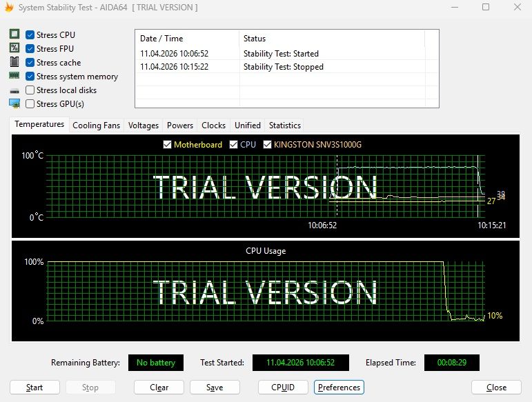Click the 10% CPU usage value label
532x402 pixels.
[495, 316]
